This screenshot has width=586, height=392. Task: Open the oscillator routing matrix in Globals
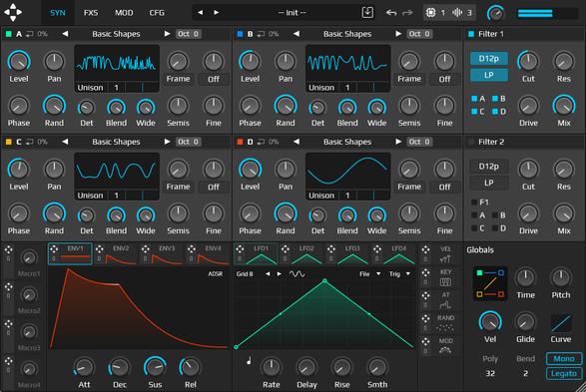coord(490,283)
